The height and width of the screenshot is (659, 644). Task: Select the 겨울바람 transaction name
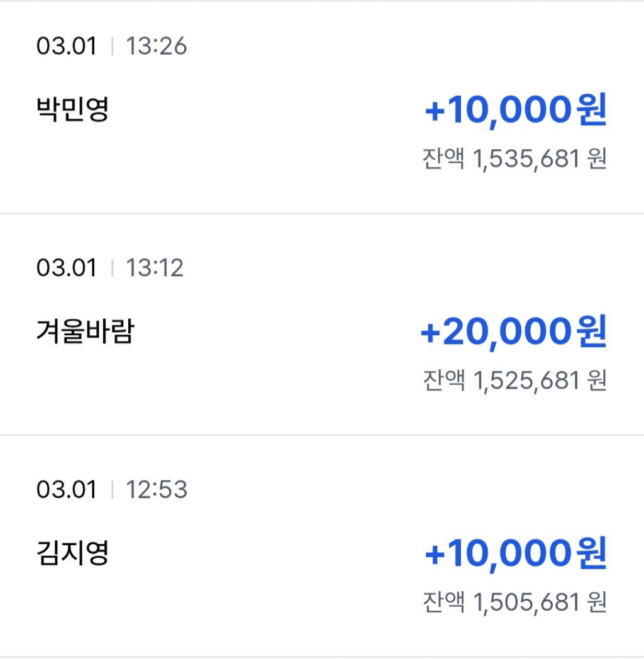click(85, 332)
